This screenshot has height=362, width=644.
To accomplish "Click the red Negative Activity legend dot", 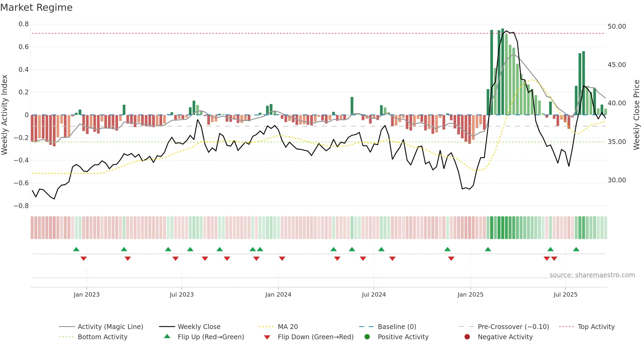I will pos(467,337).
